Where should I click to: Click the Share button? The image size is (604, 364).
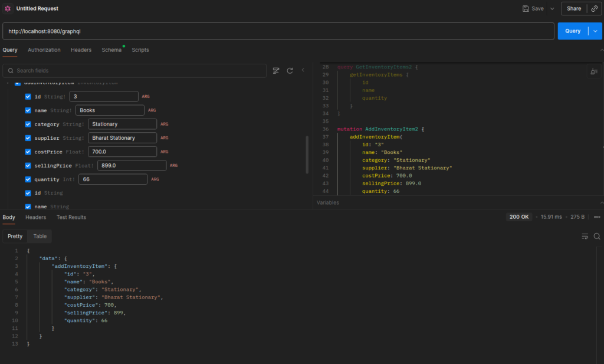[x=573, y=8]
